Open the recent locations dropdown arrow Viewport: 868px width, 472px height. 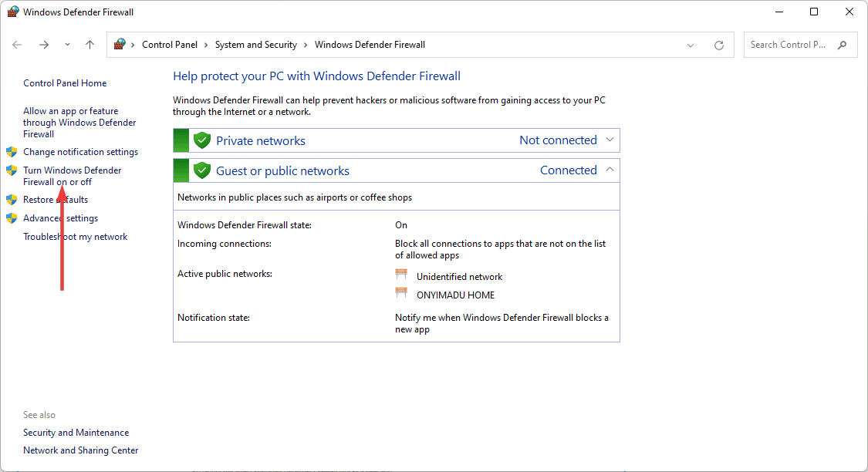[67, 45]
